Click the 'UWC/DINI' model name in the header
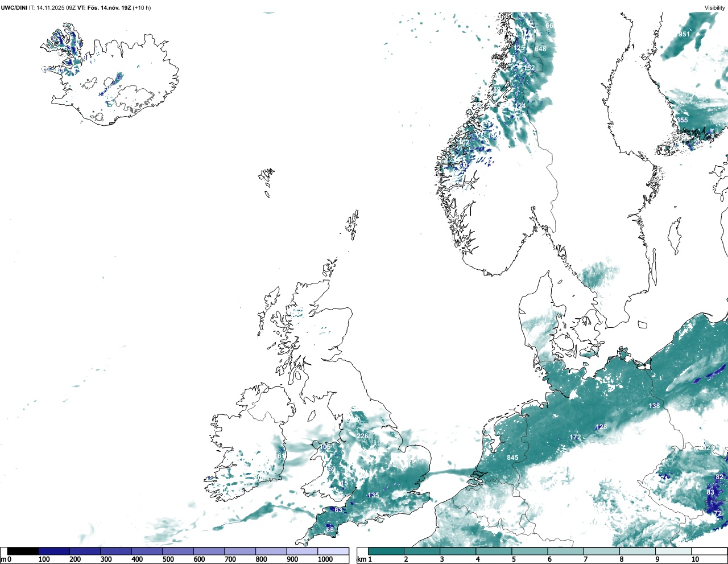 click(x=14, y=8)
